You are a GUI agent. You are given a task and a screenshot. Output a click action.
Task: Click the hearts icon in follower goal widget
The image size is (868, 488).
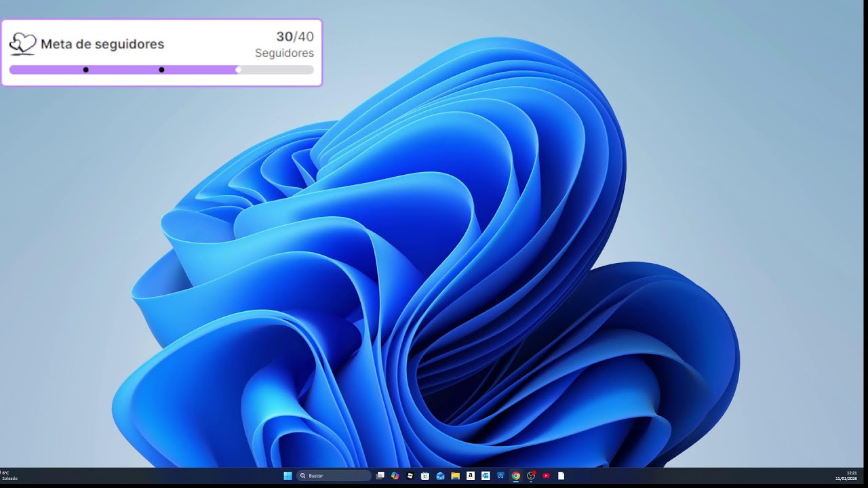pos(22,44)
